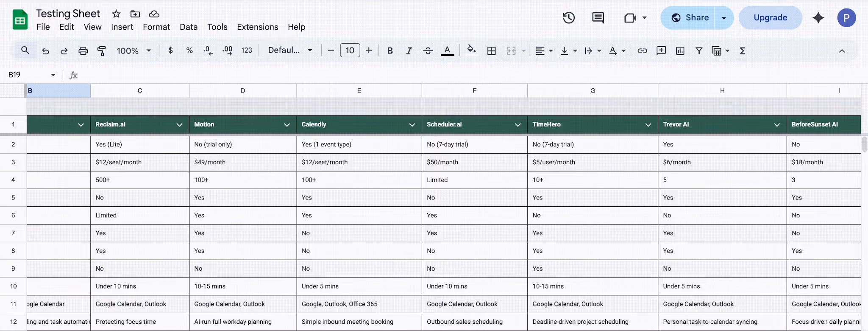Viewport: 868px width, 331px height.
Task: Search the menus with magnifier icon
Action: [25, 50]
